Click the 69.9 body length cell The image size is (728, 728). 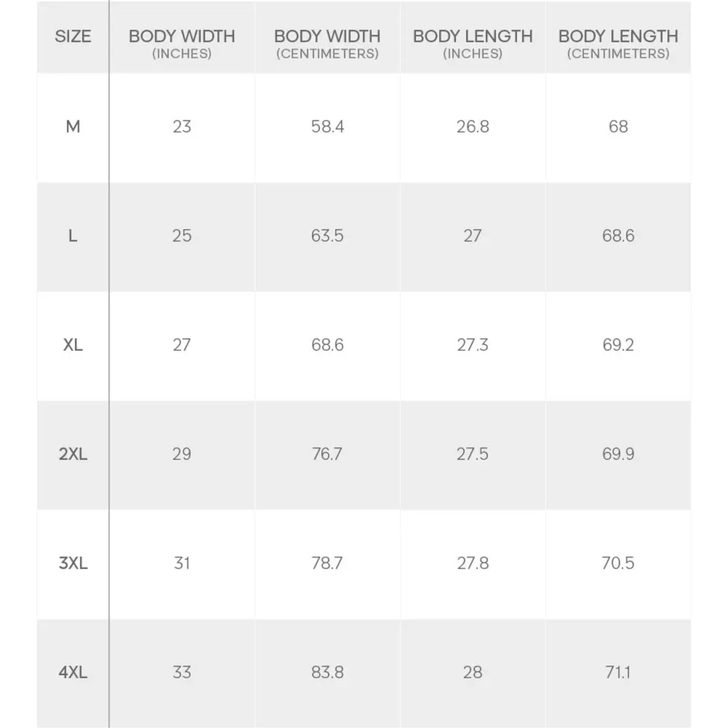pos(618,454)
